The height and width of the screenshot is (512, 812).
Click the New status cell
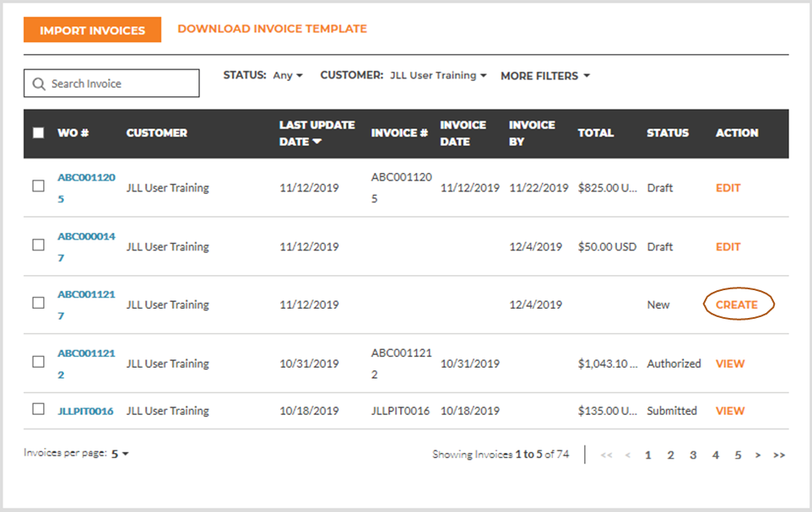658,305
